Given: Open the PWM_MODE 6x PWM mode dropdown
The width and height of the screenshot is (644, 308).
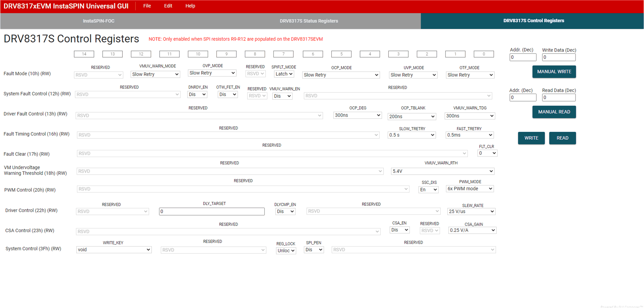Looking at the screenshot, I should 470,189.
